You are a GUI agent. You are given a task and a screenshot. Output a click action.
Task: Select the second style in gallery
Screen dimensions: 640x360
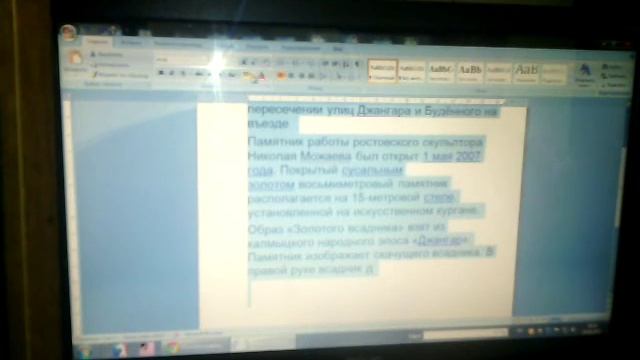(411, 72)
